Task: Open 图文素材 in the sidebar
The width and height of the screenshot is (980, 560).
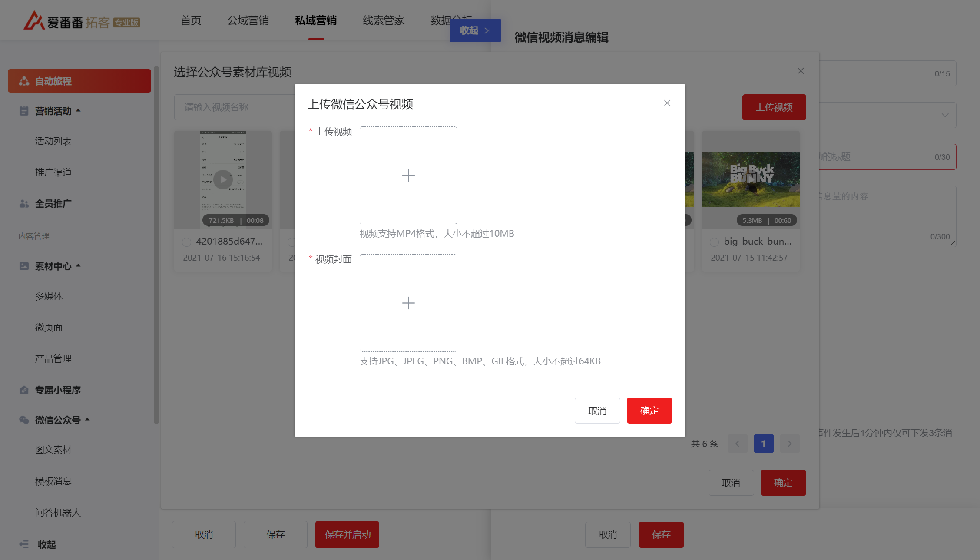Action: click(53, 450)
